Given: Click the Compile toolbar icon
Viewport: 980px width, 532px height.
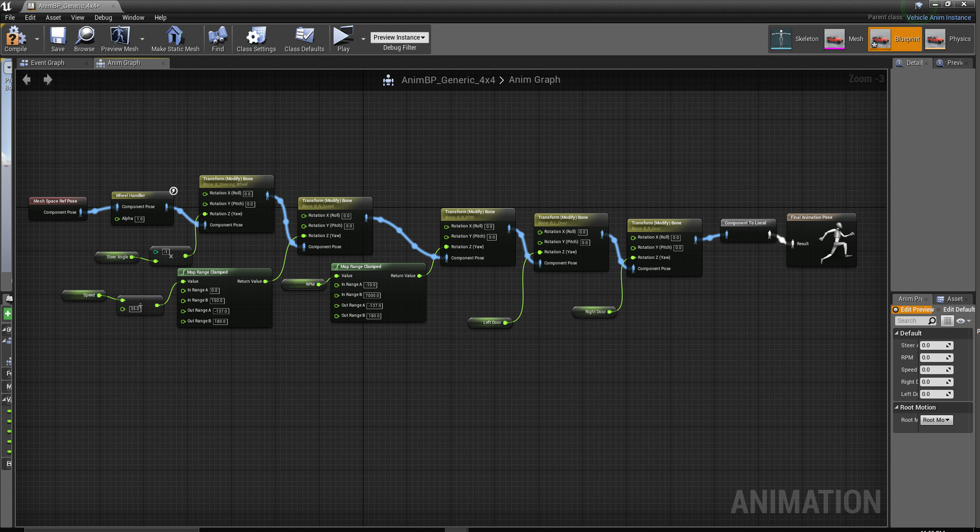Looking at the screenshot, I should (15, 36).
